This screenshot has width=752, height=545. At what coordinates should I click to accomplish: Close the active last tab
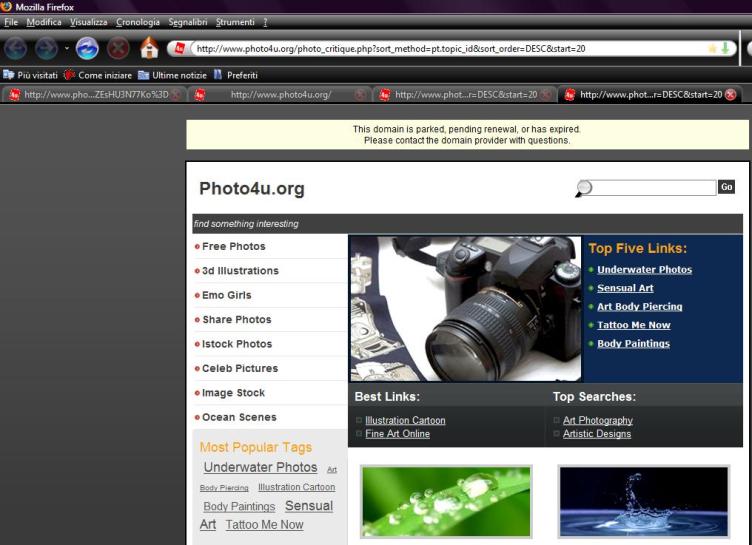744,96
